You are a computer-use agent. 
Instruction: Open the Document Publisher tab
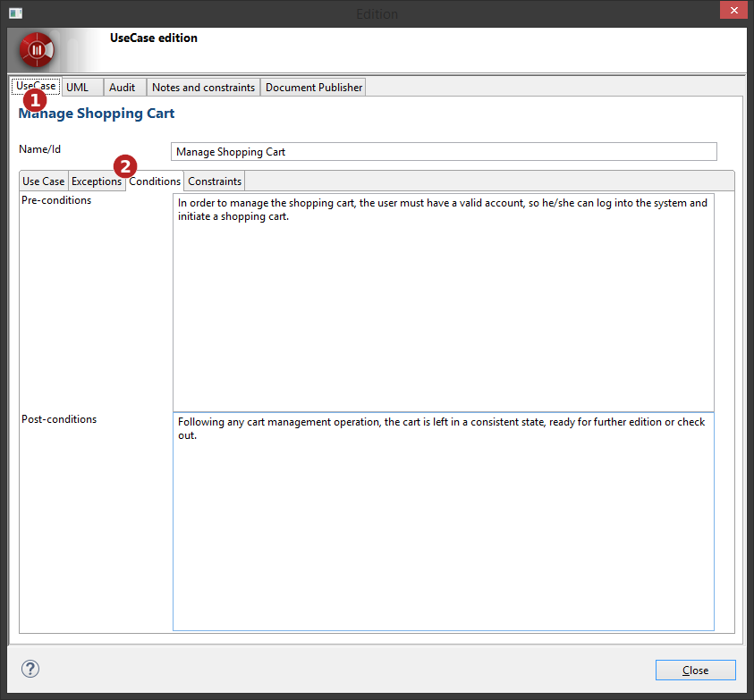coord(314,88)
